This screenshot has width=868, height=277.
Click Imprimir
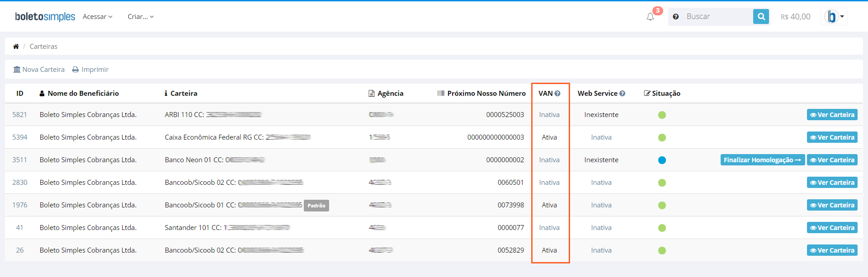point(90,70)
